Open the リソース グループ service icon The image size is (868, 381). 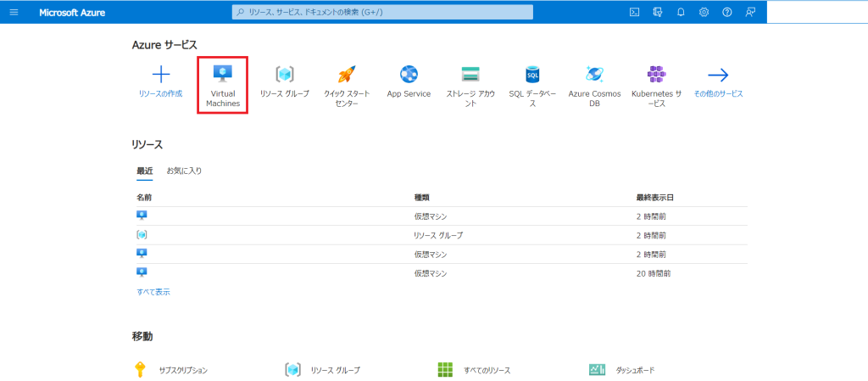click(285, 74)
